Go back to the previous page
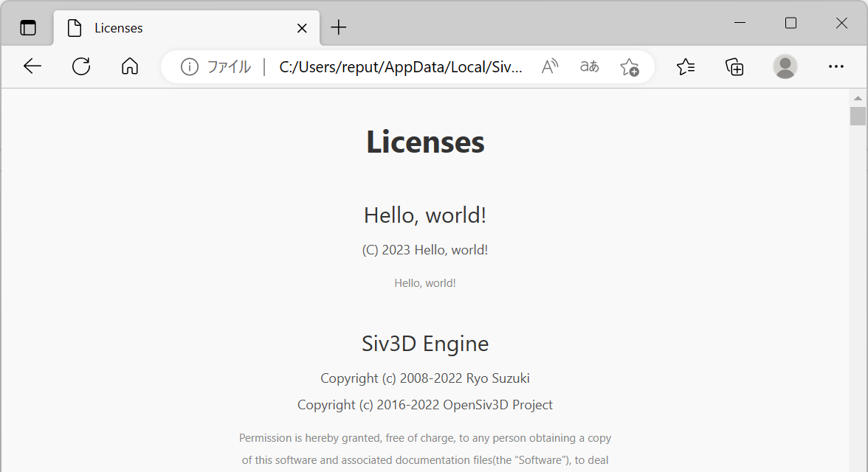This screenshot has height=472, width=868. tap(32, 66)
